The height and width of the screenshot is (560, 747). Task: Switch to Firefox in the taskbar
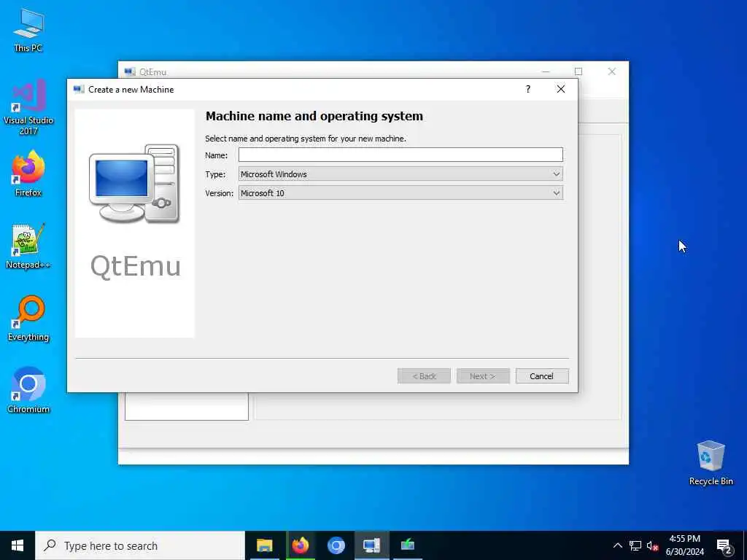click(300, 545)
